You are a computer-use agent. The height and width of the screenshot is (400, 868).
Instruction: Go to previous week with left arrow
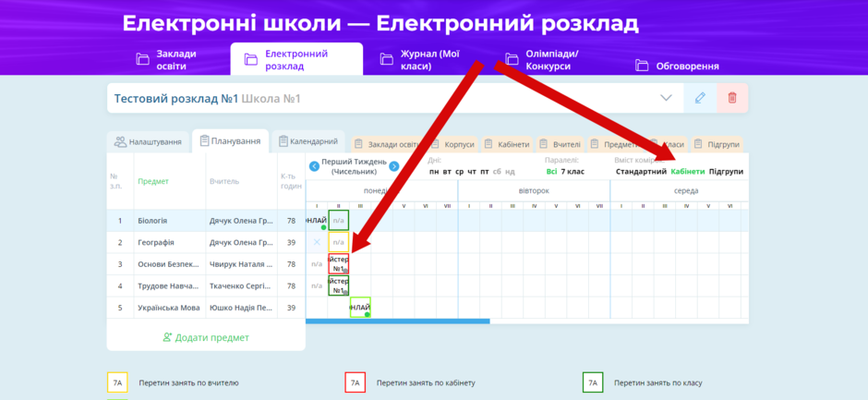(314, 166)
